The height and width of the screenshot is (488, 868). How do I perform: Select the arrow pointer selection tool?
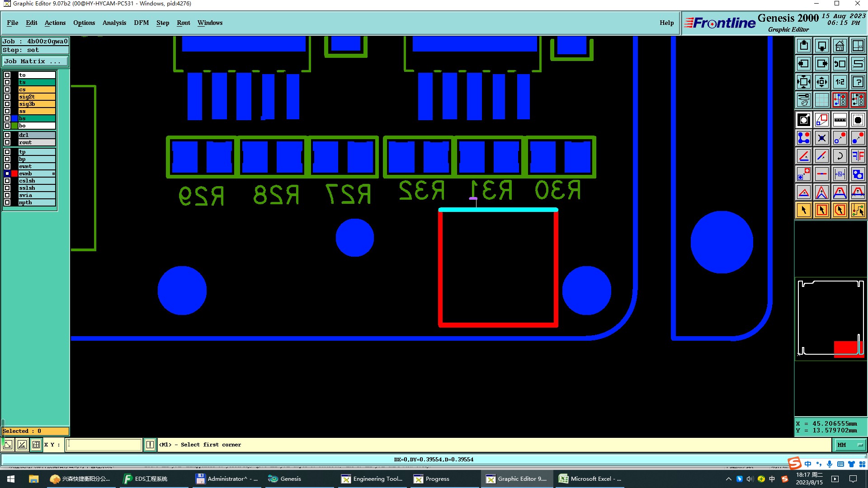[x=804, y=210]
